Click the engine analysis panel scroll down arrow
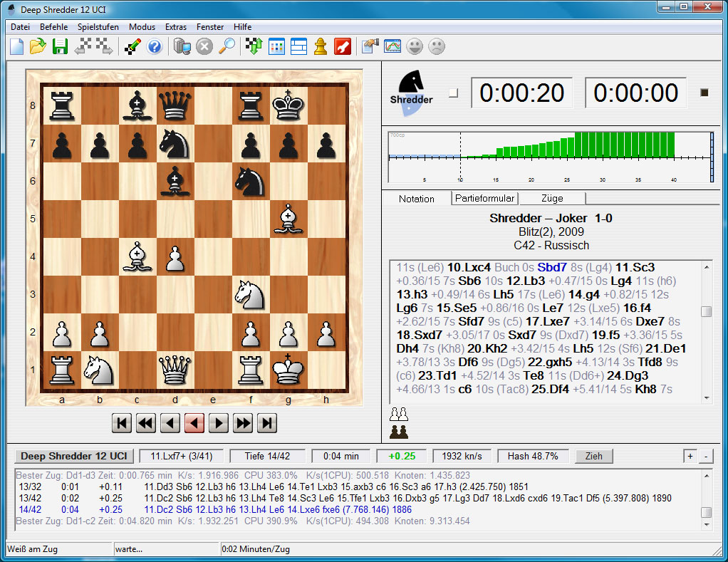The height and width of the screenshot is (562, 728). (x=706, y=525)
